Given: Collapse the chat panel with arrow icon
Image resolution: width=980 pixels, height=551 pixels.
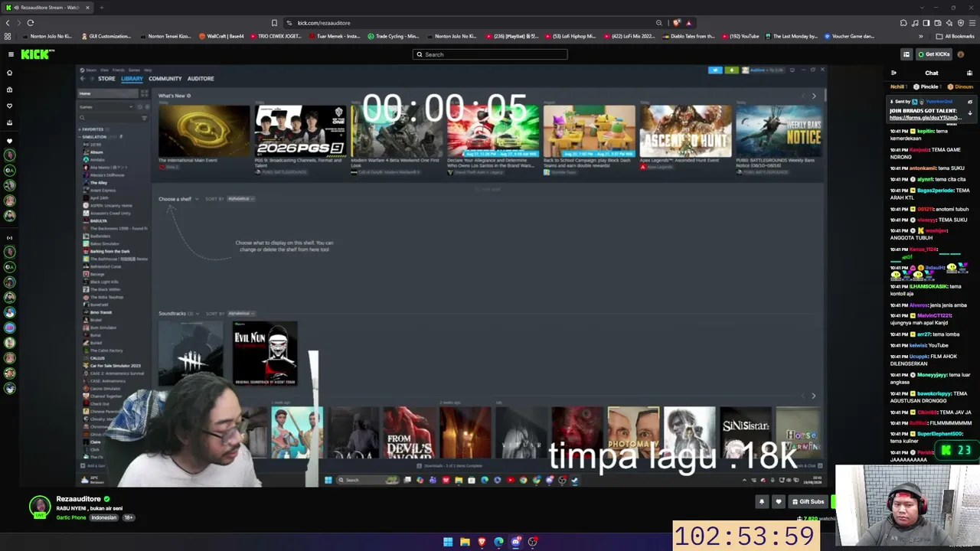Looking at the screenshot, I should tap(893, 73).
